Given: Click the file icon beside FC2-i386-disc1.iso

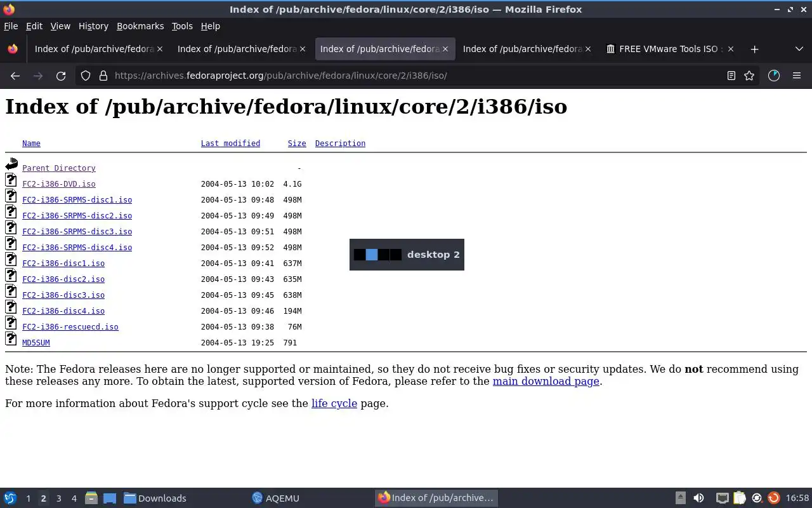Looking at the screenshot, I should (x=11, y=260).
